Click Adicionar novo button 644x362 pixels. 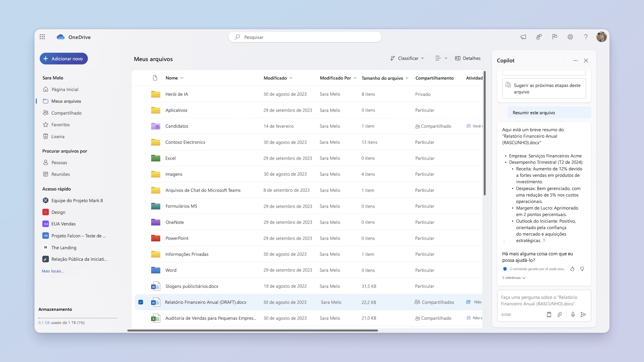pos(64,58)
